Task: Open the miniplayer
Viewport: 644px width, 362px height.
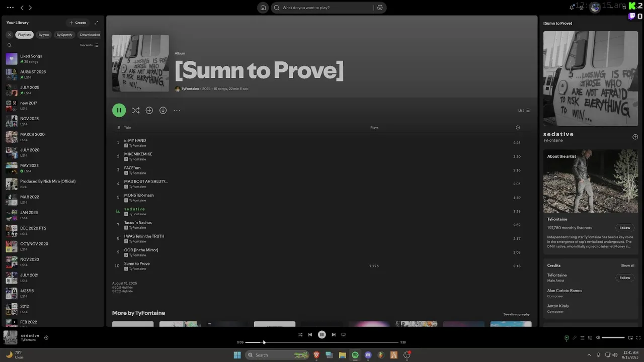Action: click(x=630, y=338)
